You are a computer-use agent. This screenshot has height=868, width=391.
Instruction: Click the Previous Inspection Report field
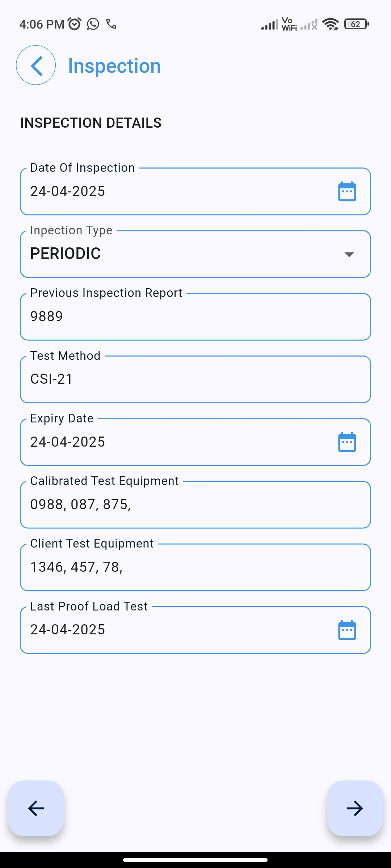(x=195, y=317)
